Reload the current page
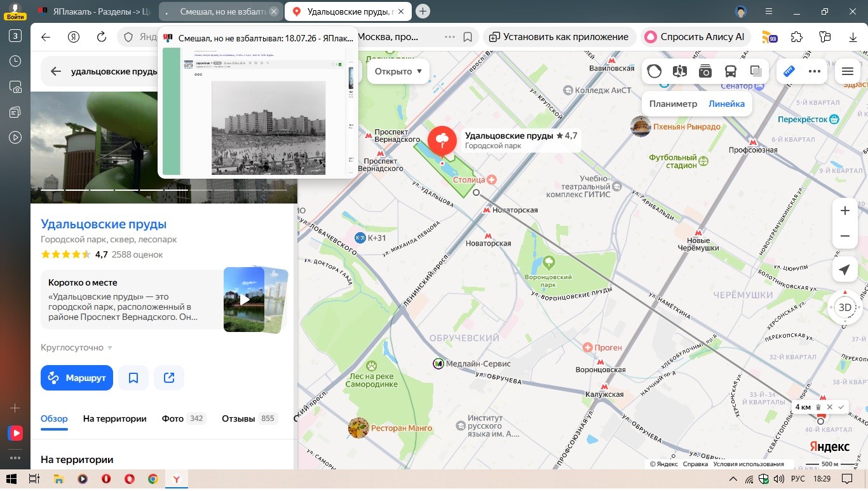The image size is (868, 491). click(x=101, y=37)
